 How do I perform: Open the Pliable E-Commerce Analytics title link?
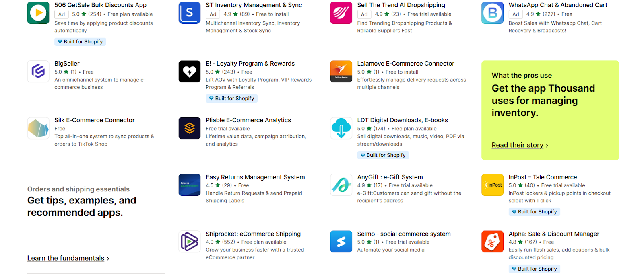pos(248,120)
